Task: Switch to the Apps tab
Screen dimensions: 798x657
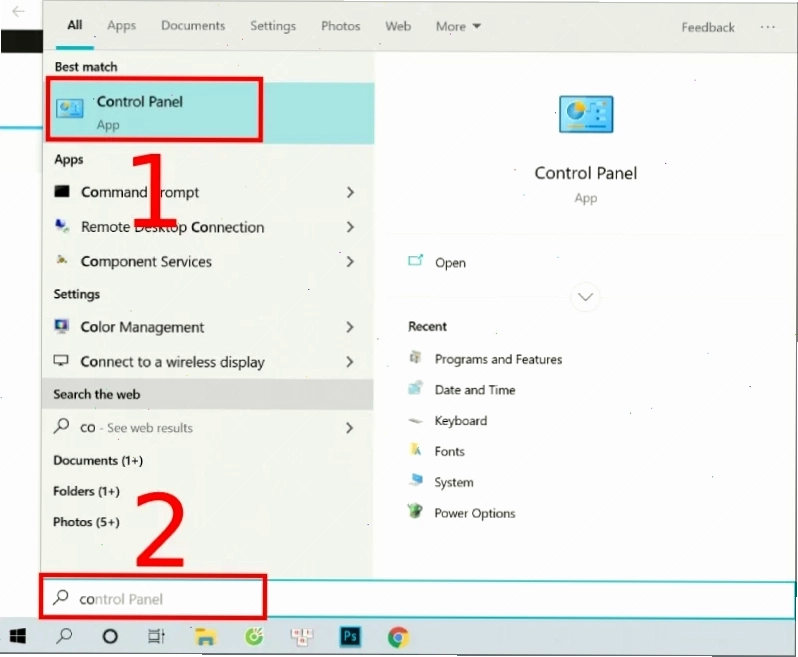Action: click(122, 25)
